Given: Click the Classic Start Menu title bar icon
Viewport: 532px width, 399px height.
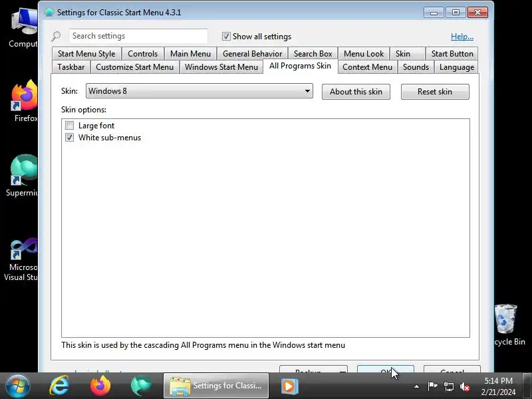Looking at the screenshot, I should [x=49, y=12].
